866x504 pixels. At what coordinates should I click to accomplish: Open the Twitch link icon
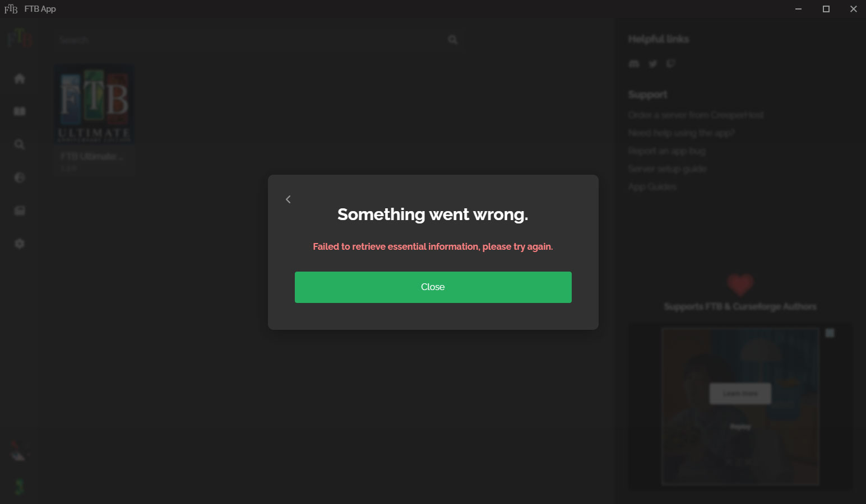[x=671, y=64]
